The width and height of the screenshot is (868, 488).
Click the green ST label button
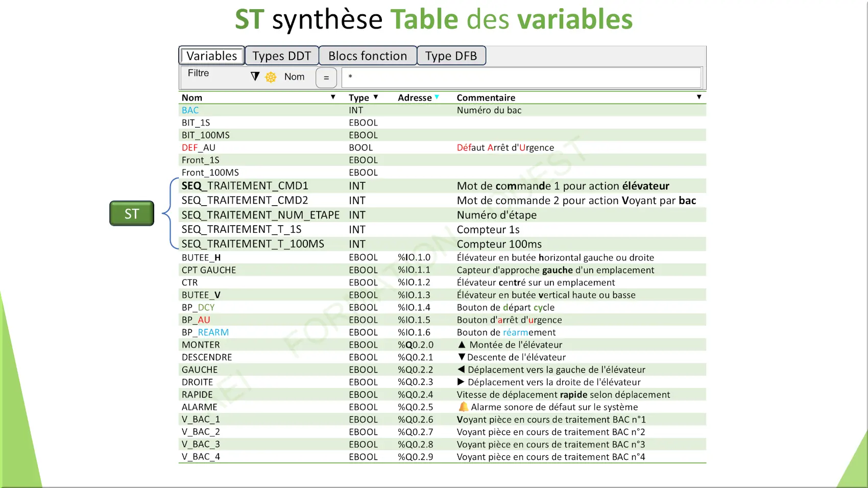(132, 213)
